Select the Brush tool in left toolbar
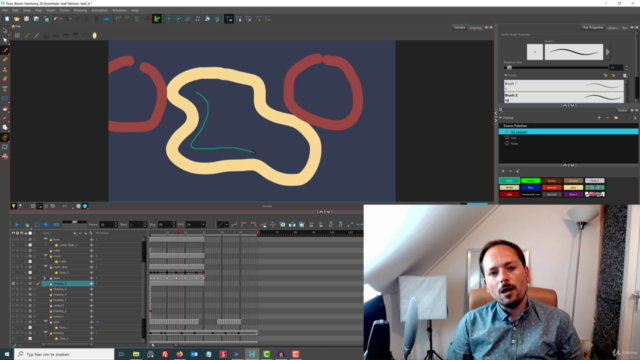The height and width of the screenshot is (360, 640). click(x=5, y=50)
